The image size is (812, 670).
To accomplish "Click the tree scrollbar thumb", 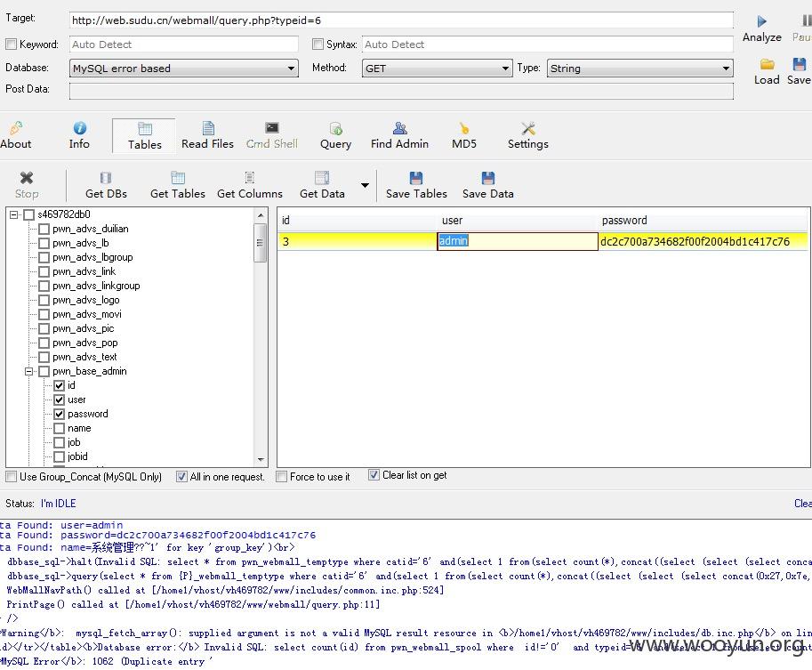I will pos(261,243).
